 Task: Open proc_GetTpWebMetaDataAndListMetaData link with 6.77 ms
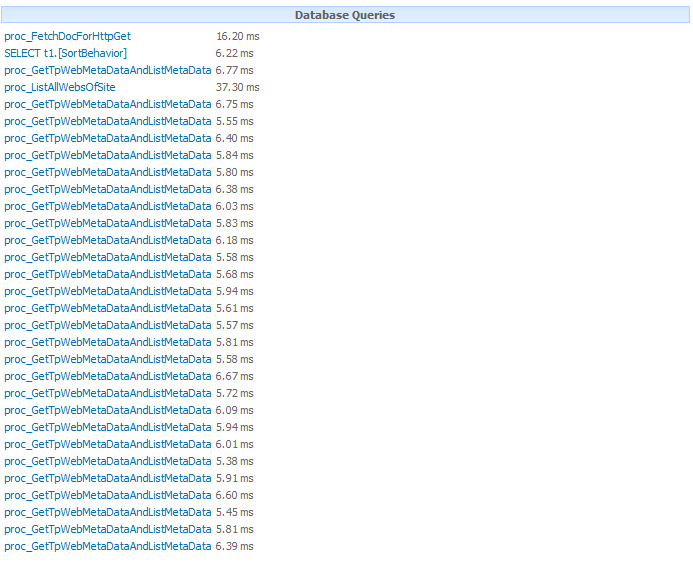pyautogui.click(x=108, y=70)
